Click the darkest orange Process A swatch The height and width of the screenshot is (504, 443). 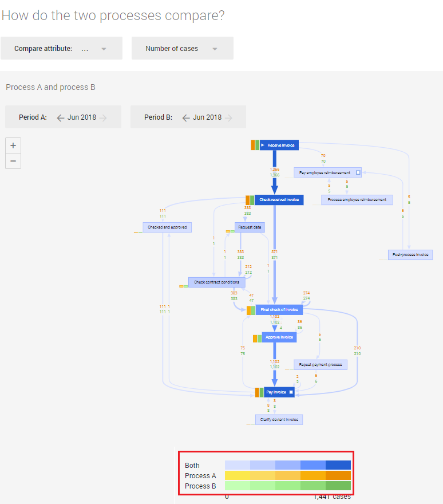(x=338, y=475)
